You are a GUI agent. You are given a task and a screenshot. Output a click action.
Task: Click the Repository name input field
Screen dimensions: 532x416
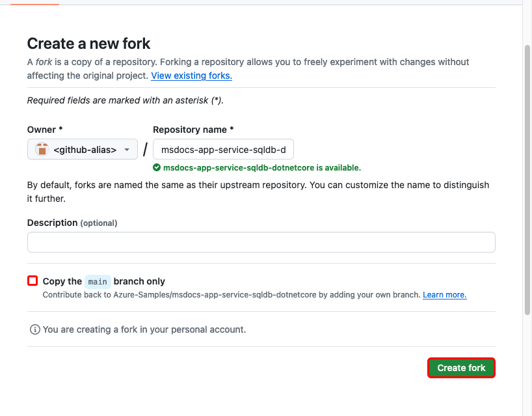click(223, 149)
